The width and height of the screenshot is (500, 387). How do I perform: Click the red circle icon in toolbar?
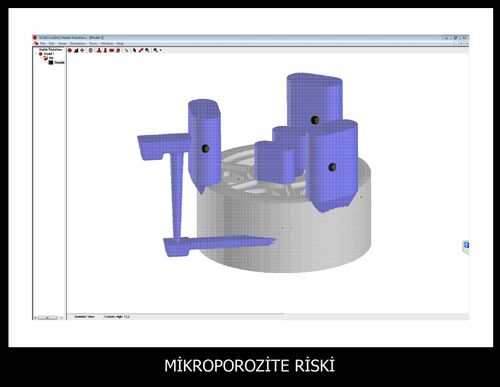click(x=70, y=50)
